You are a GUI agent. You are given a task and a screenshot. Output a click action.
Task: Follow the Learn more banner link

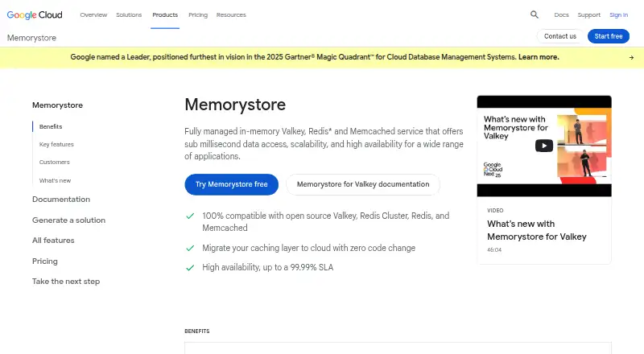539,57
